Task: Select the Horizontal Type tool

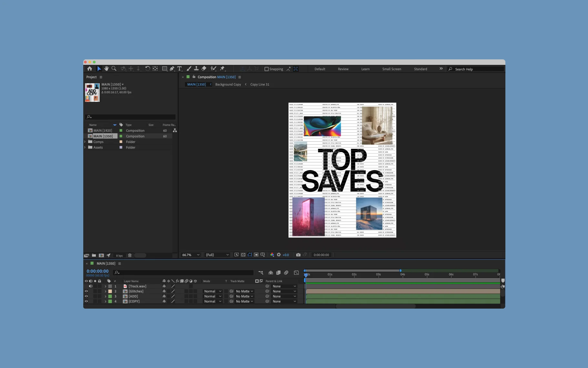Action: point(180,69)
